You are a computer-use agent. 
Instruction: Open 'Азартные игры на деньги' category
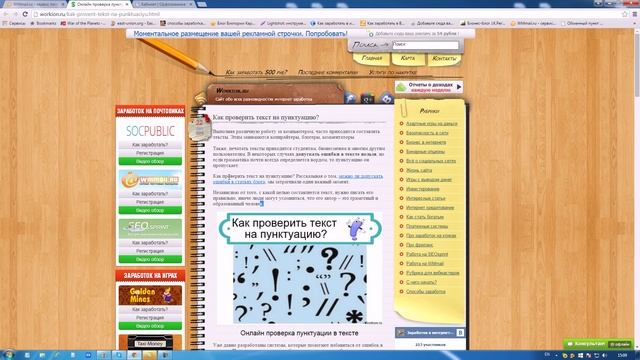[x=431, y=123]
